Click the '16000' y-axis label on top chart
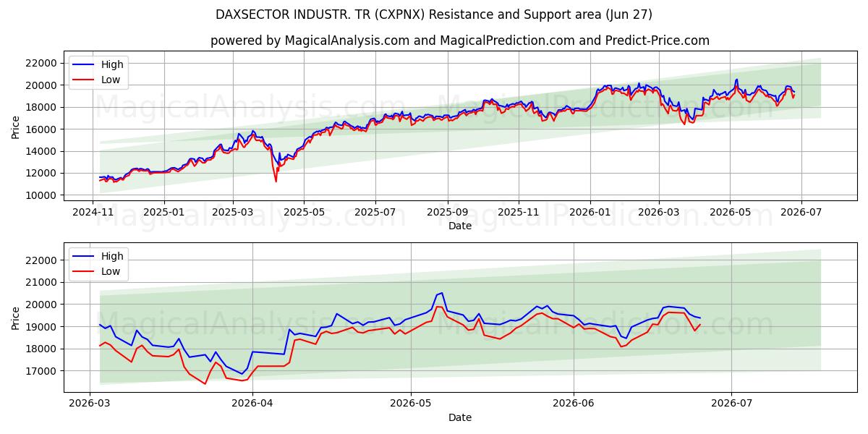This screenshot has width=868, height=434. pyautogui.click(x=41, y=129)
